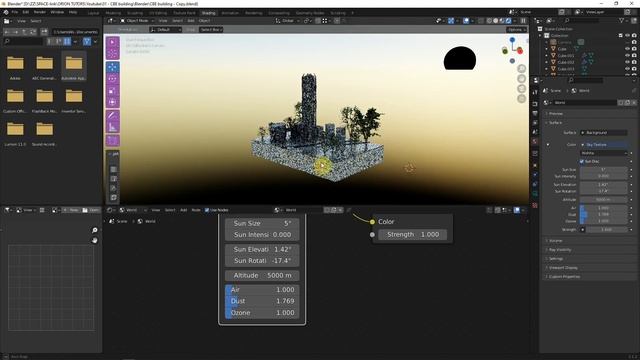Select the Transform tool in viewport toolbar
Screen dimensions: 640x360
tap(113, 102)
